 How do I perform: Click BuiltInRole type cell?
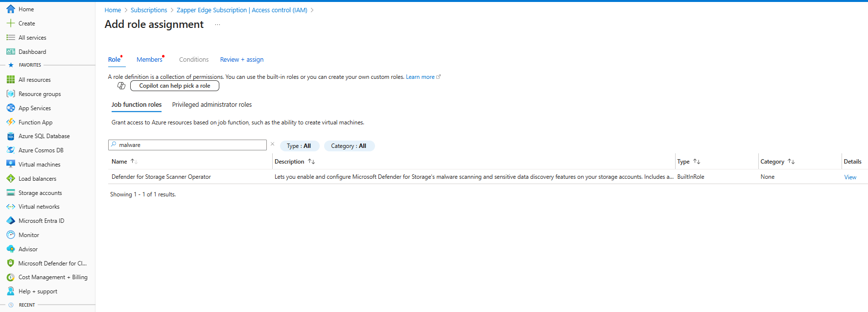coord(691,177)
